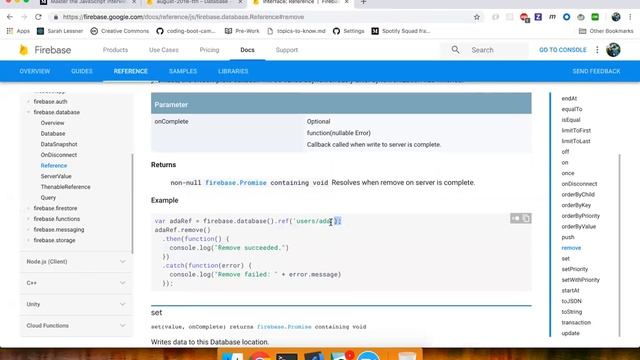
Task: Open the blue ring extension icon
Action: (567, 17)
